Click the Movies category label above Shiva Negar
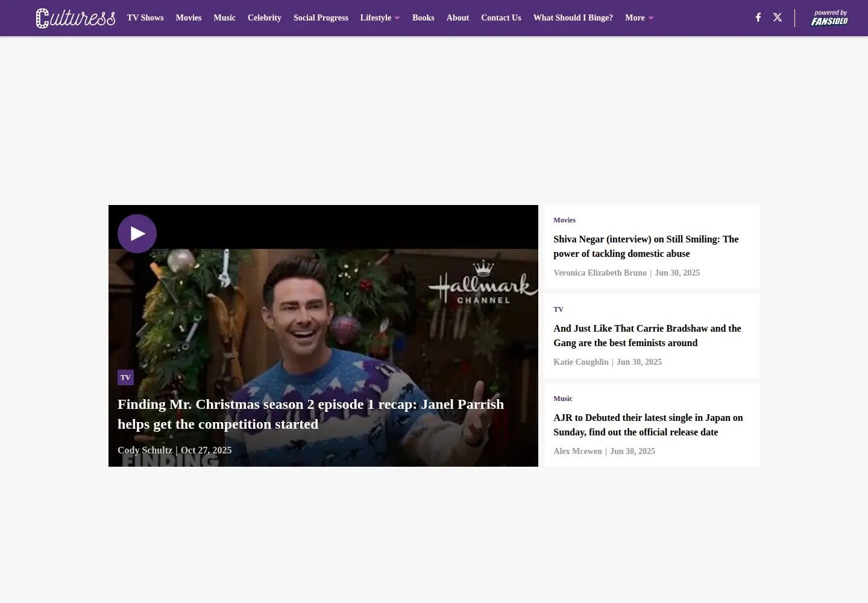 tap(564, 220)
